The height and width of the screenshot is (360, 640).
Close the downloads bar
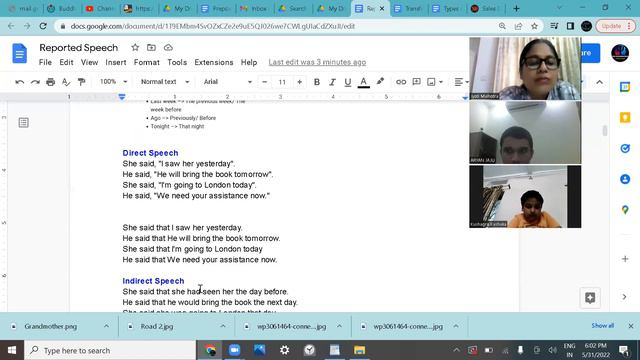[631, 326]
